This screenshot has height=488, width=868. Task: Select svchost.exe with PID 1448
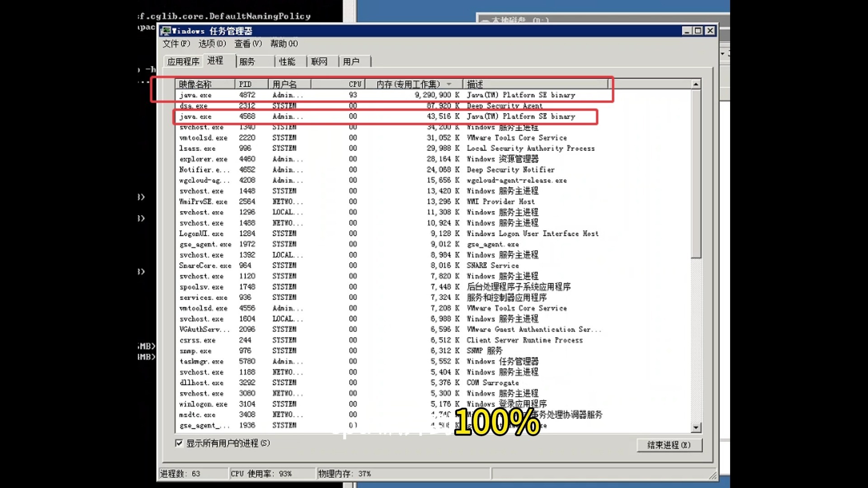pyautogui.click(x=392, y=191)
